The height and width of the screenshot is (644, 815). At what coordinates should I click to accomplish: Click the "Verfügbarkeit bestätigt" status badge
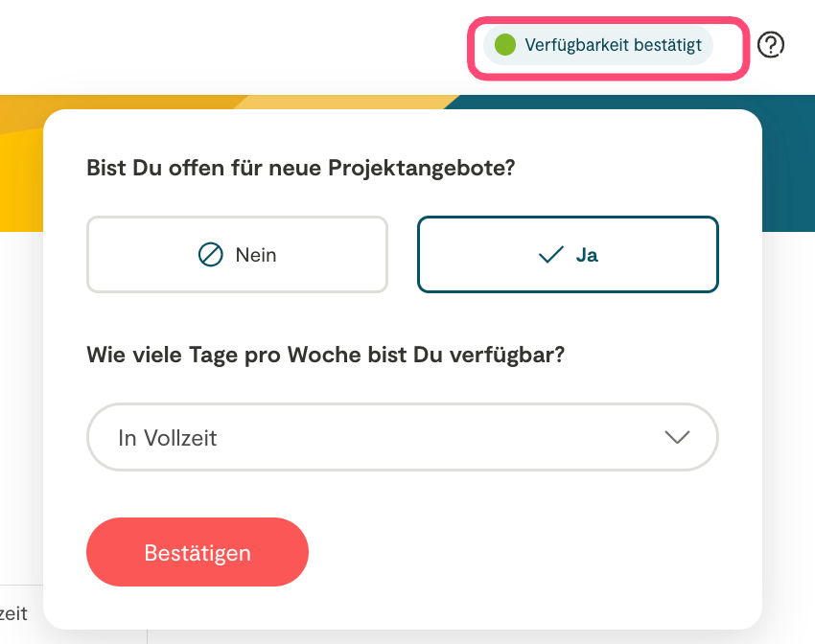(x=598, y=45)
